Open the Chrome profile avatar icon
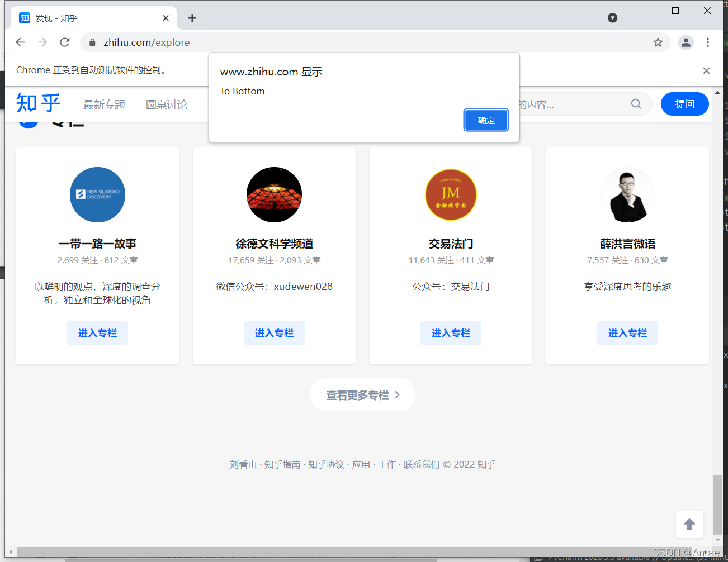 coord(686,42)
